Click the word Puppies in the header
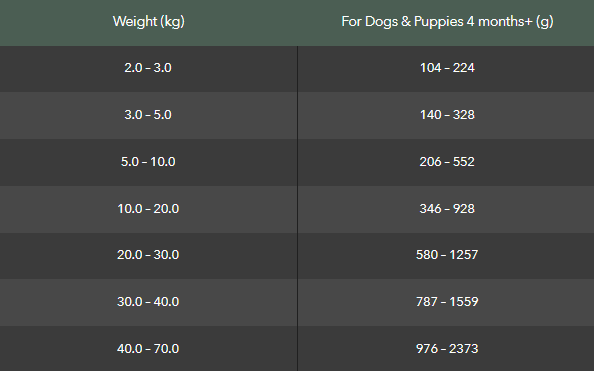This screenshot has width=594, height=371. 439,22
